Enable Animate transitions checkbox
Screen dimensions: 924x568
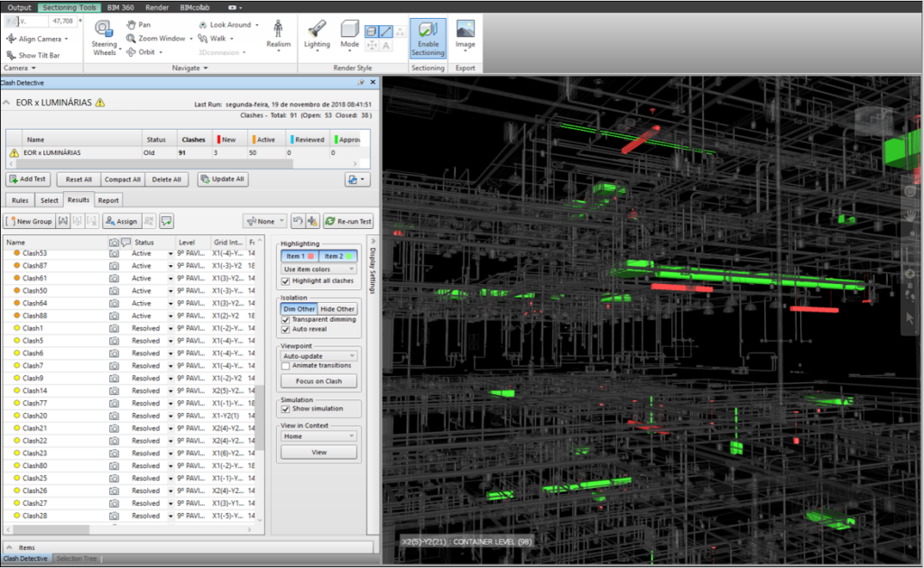point(286,366)
